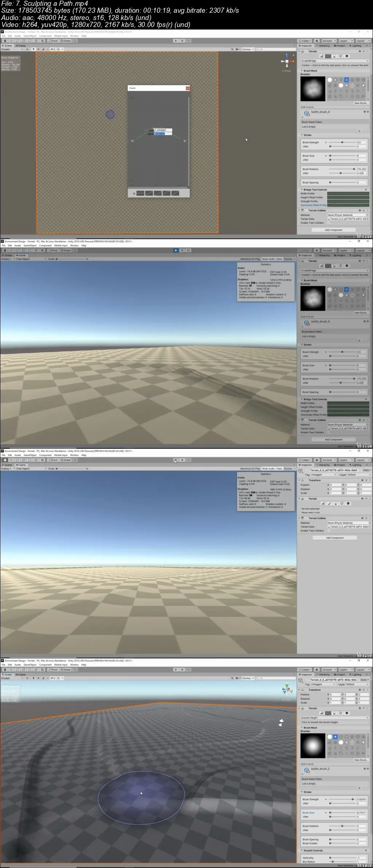Screen dimensions: 373x868
Task: Open Shaded draw mode dropdown in Curve-window frame
Action: [x=12, y=49]
